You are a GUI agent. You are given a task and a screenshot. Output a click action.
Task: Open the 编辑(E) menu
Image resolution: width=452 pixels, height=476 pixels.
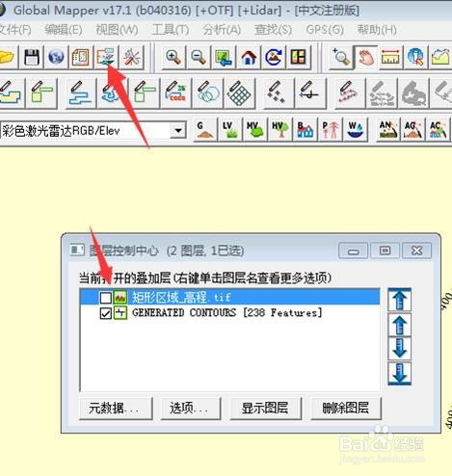click(64, 30)
